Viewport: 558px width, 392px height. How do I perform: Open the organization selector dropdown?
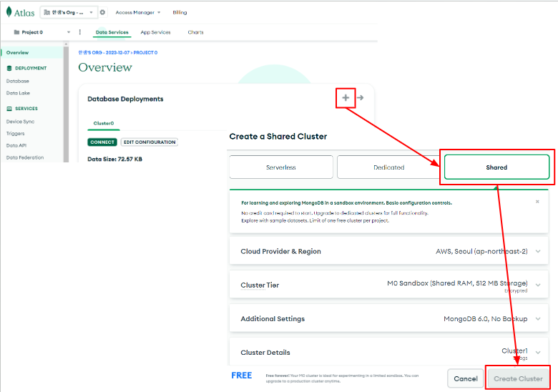[x=69, y=12]
